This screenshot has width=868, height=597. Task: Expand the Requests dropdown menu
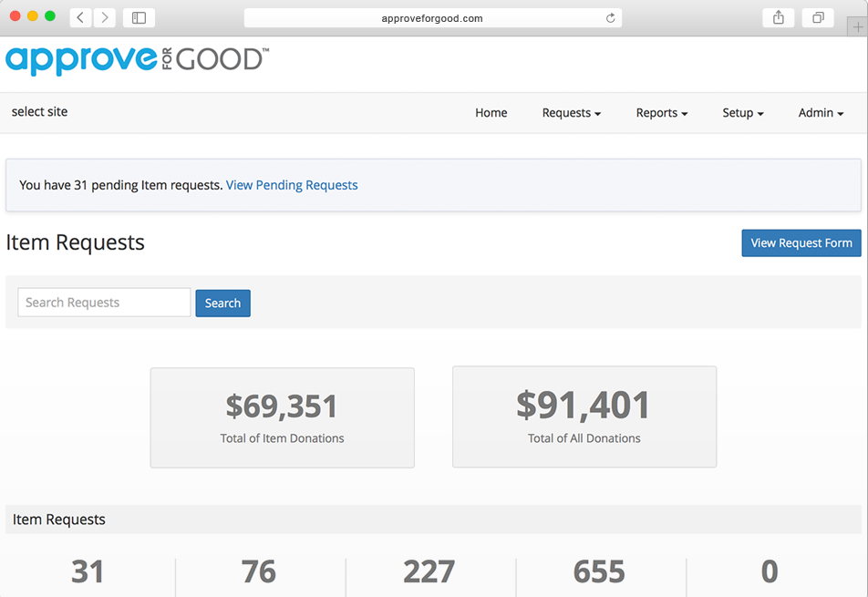pyautogui.click(x=572, y=113)
